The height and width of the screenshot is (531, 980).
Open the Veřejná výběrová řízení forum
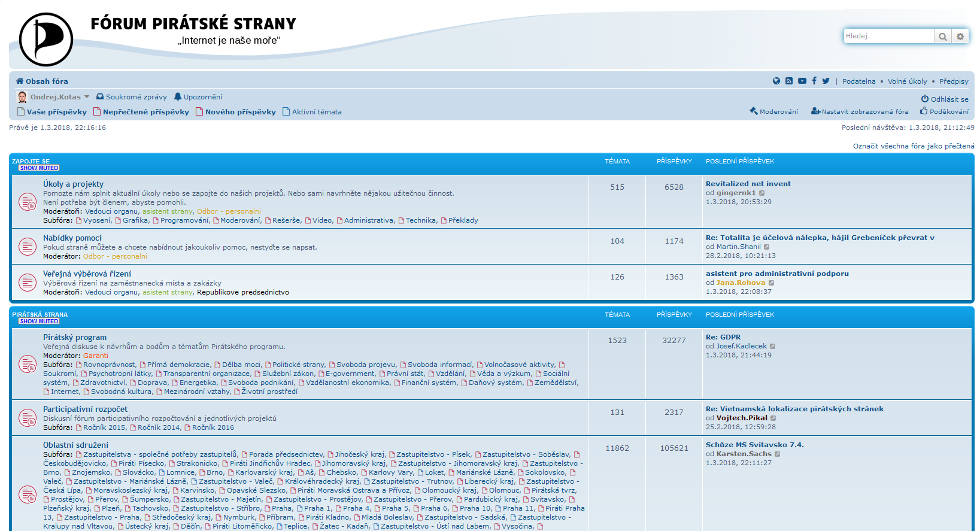pos(87,274)
